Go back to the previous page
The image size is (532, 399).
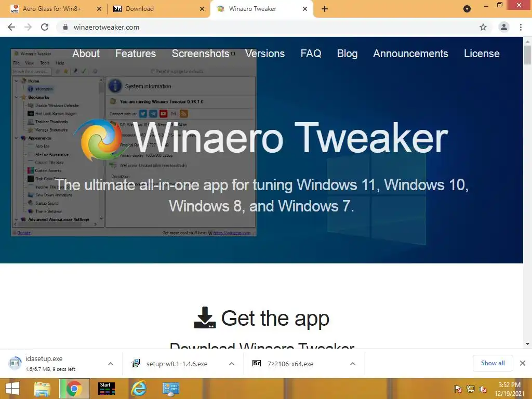(11, 27)
